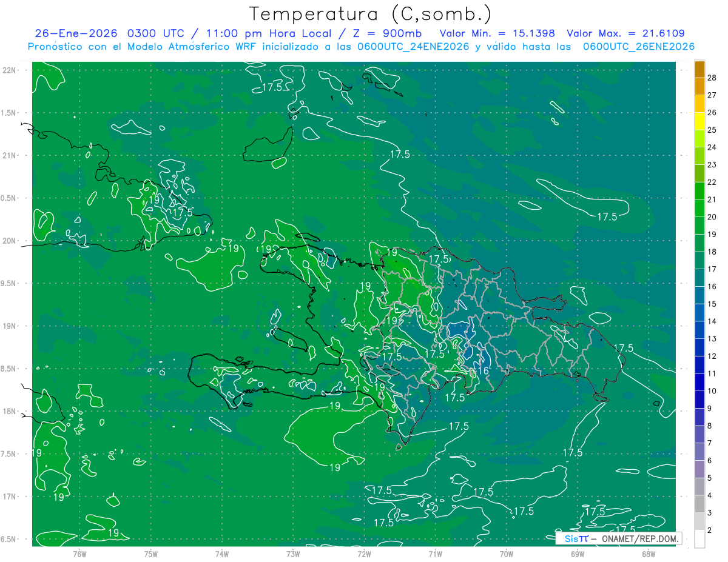
Task: Click the '10' colorbar scale label
Action: (712, 391)
